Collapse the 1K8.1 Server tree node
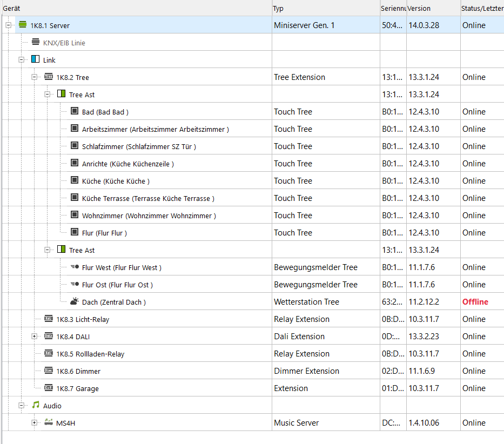The width and height of the screenshot is (504, 444). pyautogui.click(x=8, y=25)
